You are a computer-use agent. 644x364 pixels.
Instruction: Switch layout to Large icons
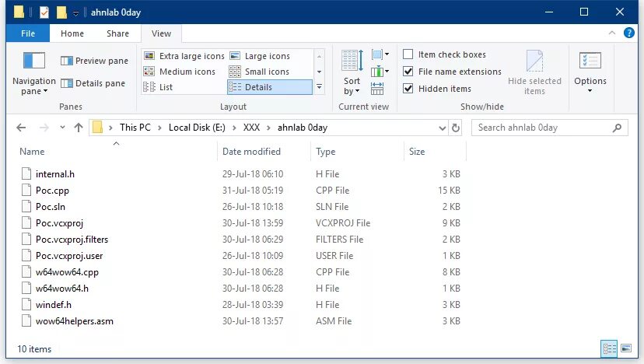(x=260, y=56)
